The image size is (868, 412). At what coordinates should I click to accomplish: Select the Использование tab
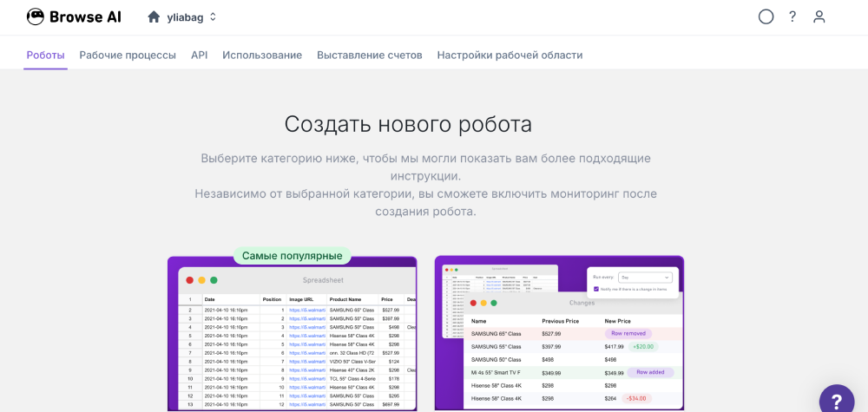coord(262,56)
